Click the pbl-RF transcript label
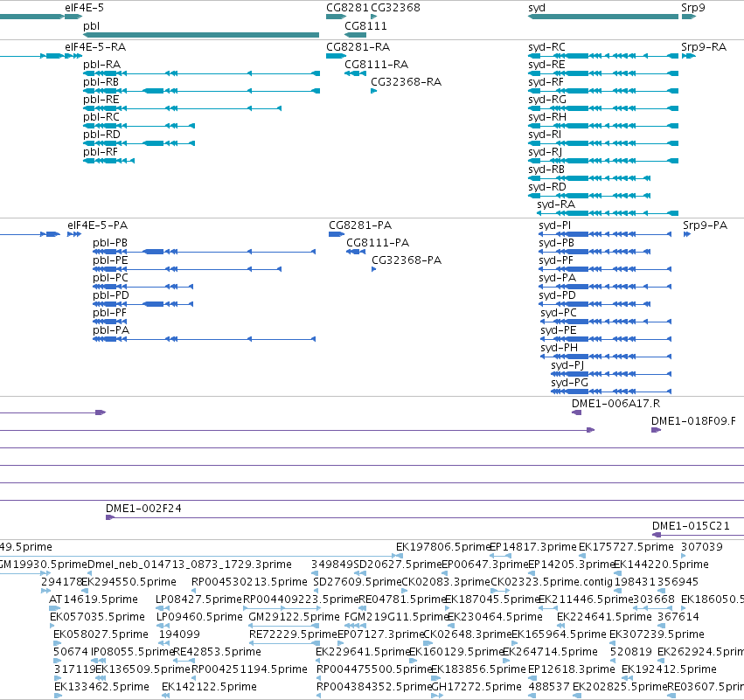Screen dimensions: 744x700 pyautogui.click(x=101, y=152)
